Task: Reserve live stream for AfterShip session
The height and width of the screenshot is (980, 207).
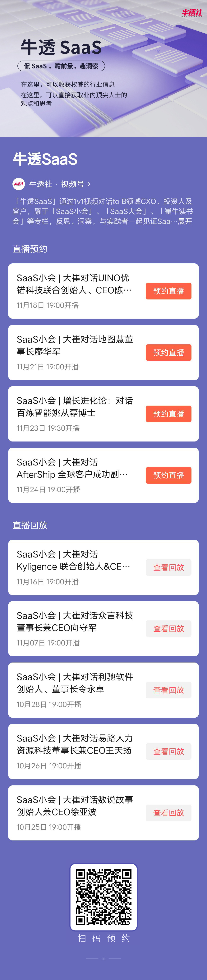Action: click(168, 475)
